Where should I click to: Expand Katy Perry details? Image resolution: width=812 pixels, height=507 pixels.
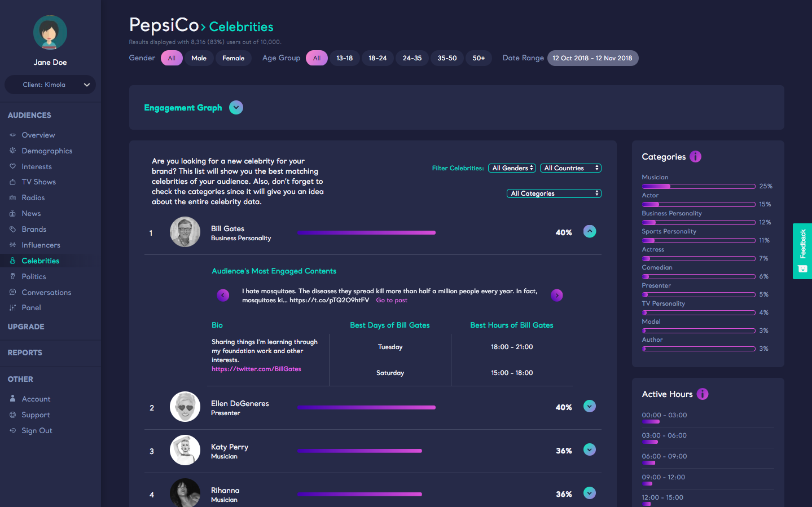coord(590,449)
